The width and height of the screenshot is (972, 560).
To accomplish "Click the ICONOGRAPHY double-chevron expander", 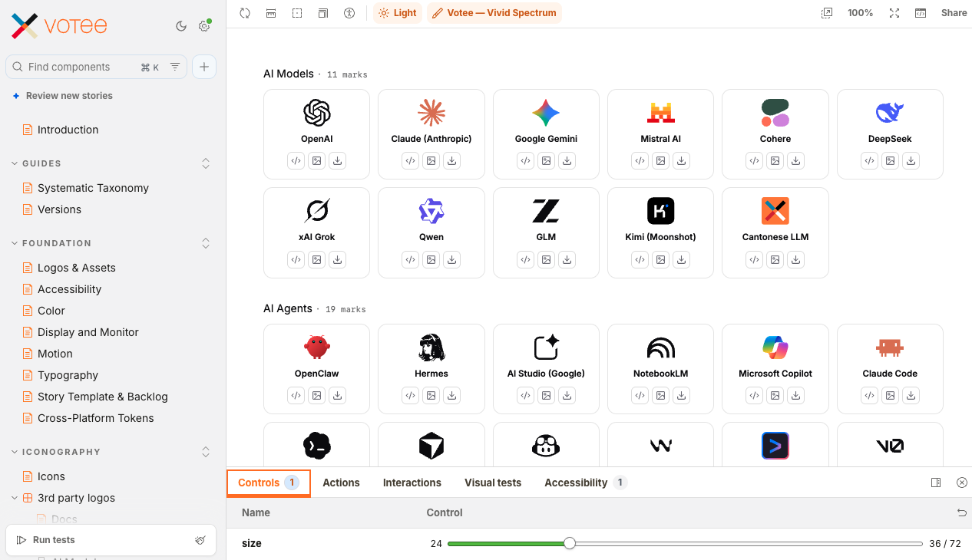I will coord(206,452).
